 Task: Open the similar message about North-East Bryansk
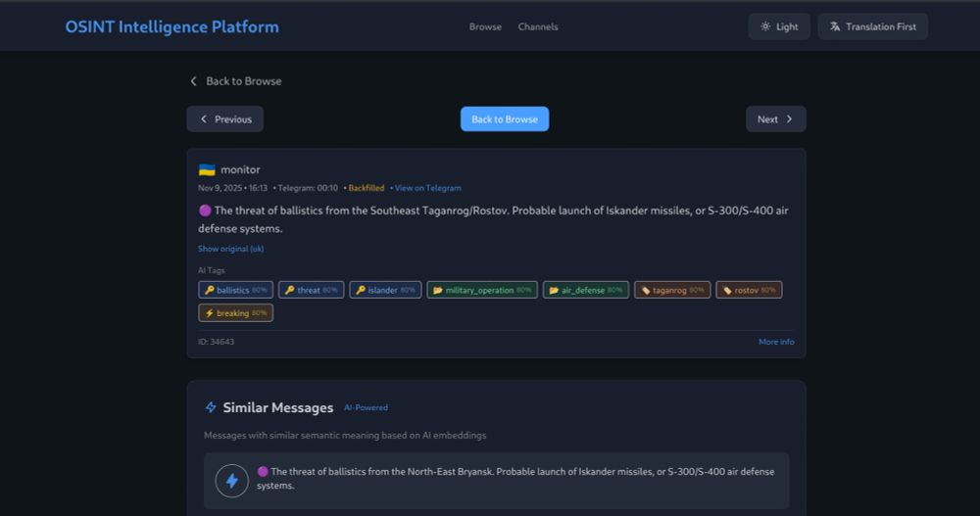(x=496, y=481)
